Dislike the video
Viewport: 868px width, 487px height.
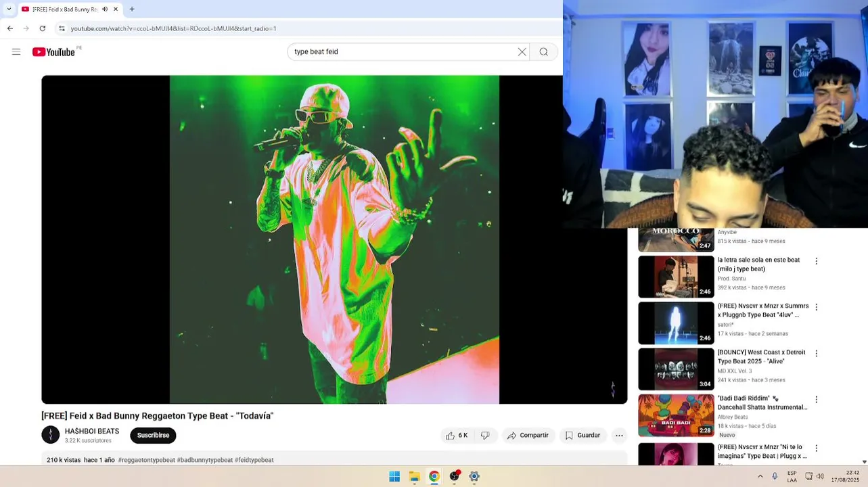tap(485, 436)
